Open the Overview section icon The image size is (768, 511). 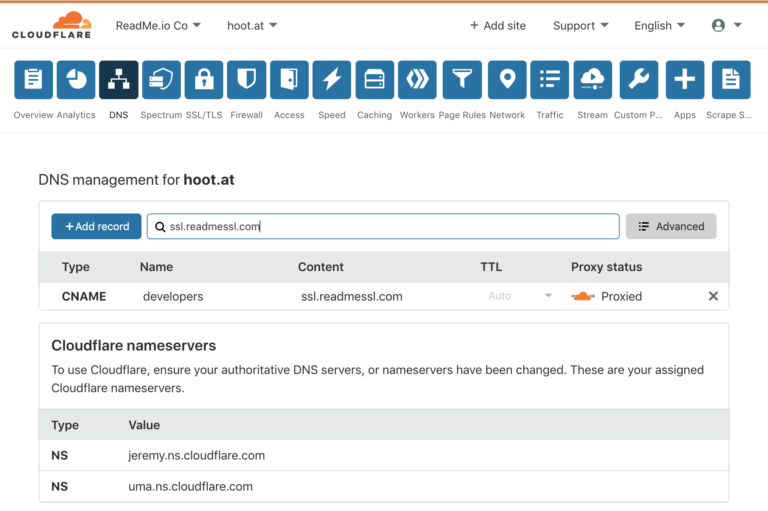point(33,80)
